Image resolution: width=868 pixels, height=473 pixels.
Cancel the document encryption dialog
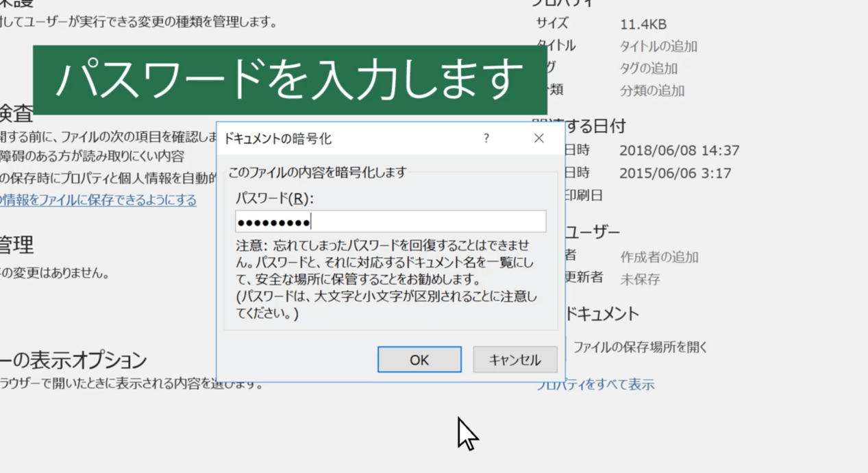pos(514,359)
